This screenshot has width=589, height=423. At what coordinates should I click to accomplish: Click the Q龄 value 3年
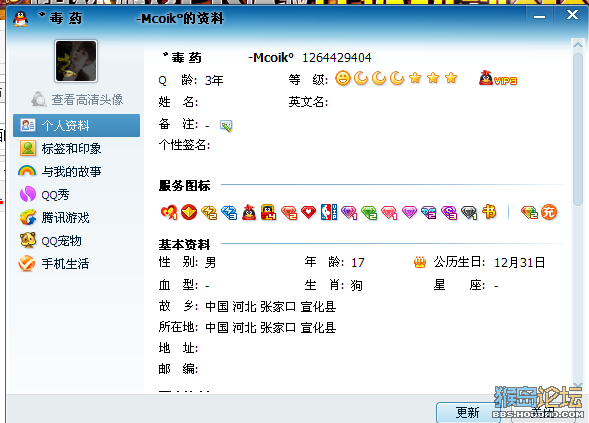pos(214,80)
